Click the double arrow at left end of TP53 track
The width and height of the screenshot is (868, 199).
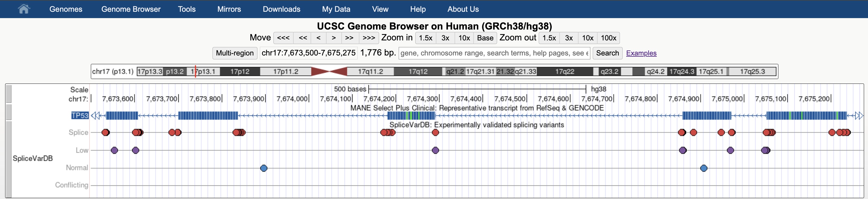click(95, 116)
